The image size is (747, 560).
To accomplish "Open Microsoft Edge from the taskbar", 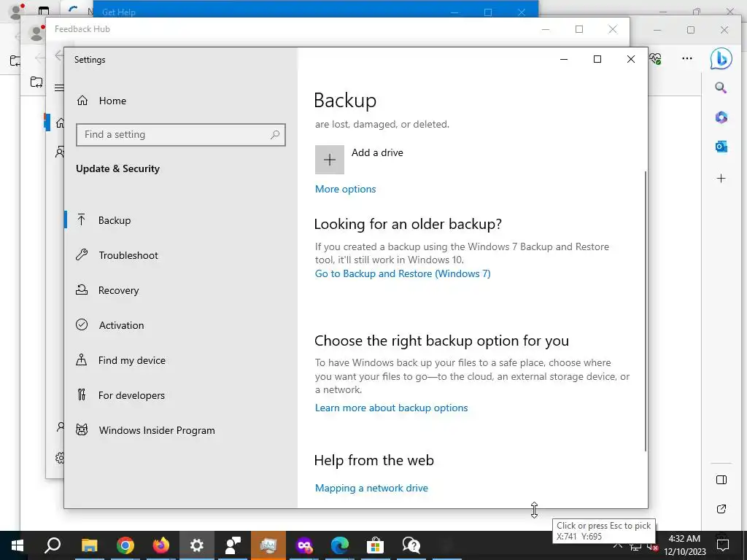I will (x=340, y=545).
